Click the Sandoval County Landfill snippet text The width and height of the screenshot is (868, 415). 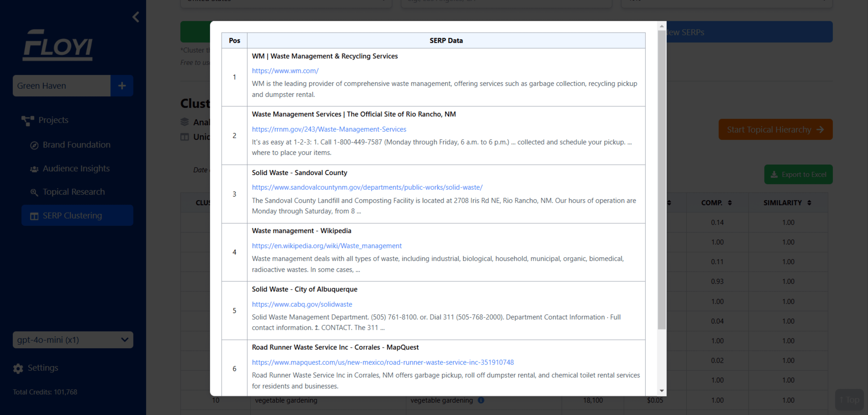click(x=444, y=205)
